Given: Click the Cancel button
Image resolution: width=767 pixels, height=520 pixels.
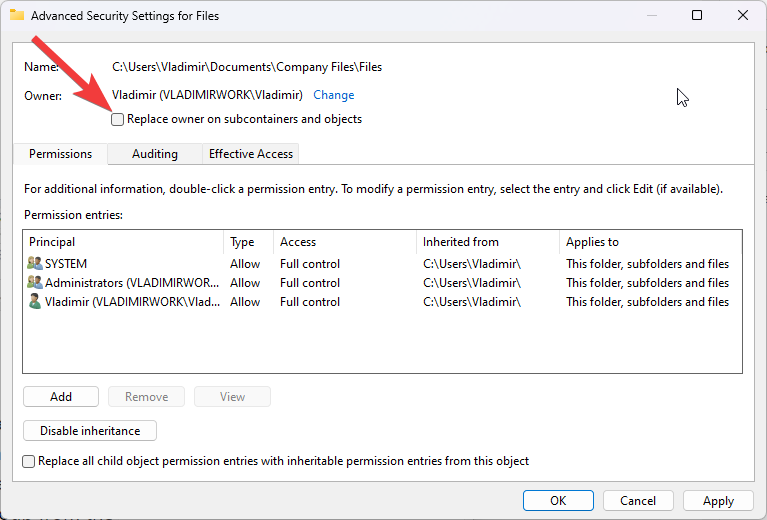Looking at the screenshot, I should 638,501.
